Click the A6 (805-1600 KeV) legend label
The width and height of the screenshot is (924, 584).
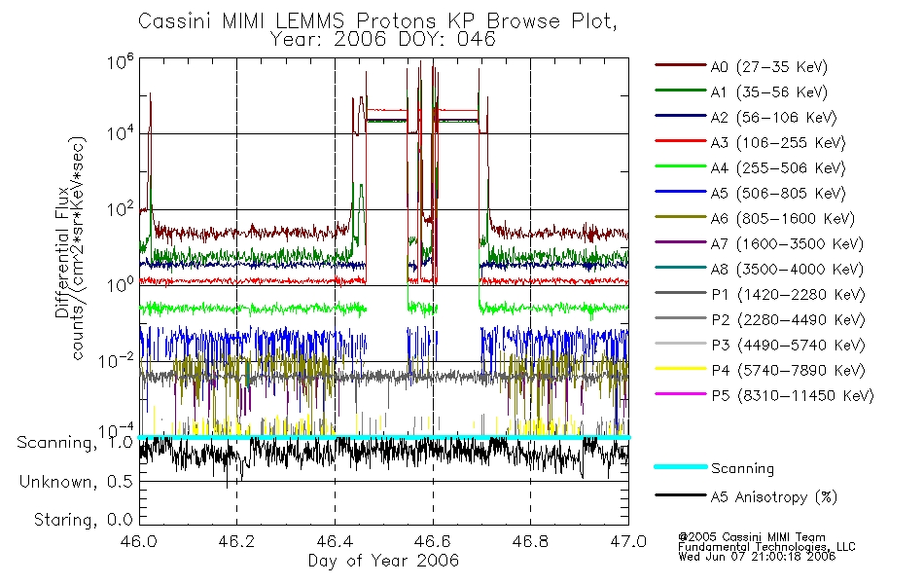click(x=783, y=219)
